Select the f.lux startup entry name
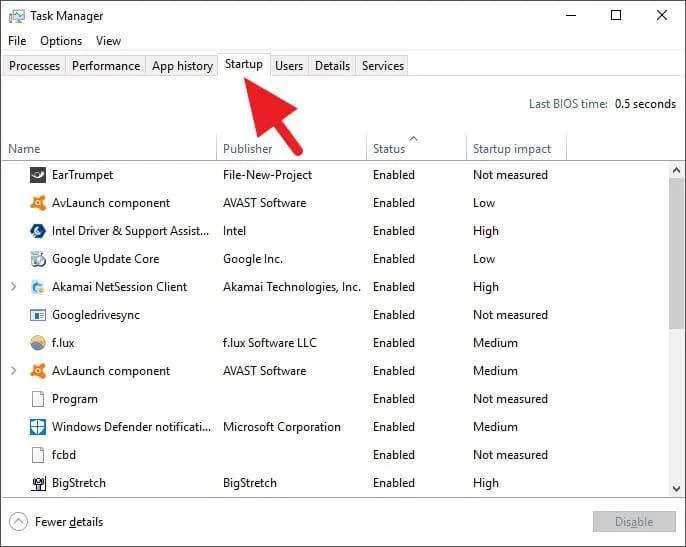The height and width of the screenshot is (547, 686). (x=63, y=343)
